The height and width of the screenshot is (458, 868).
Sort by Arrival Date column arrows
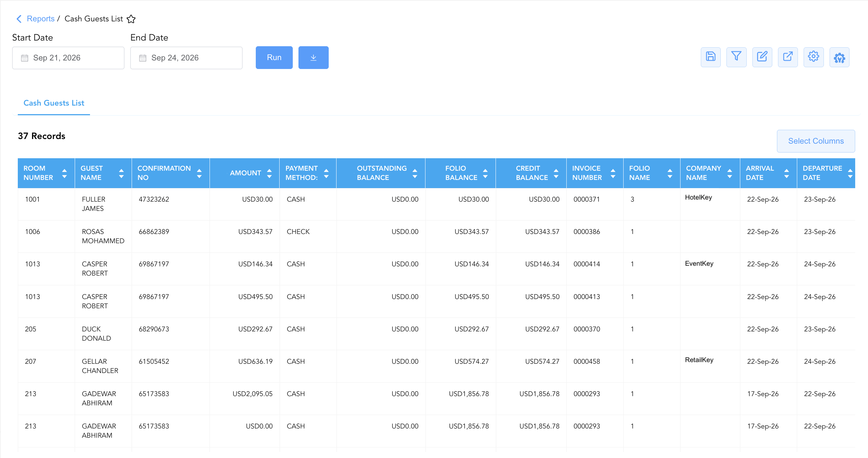[x=787, y=173]
